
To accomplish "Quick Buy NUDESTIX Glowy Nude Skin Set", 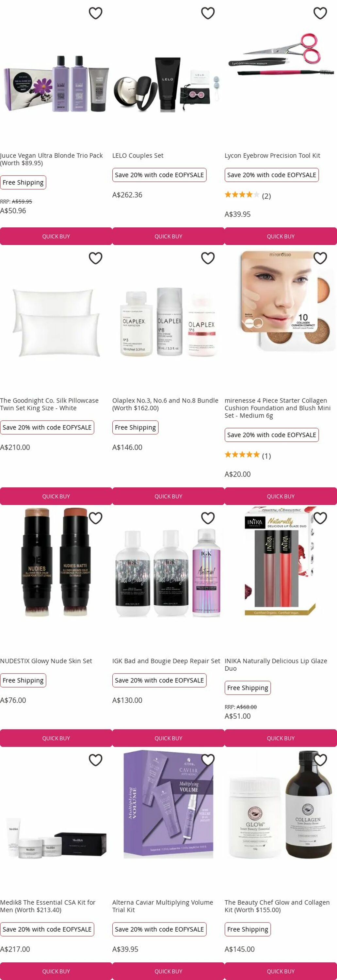I will point(56,738).
